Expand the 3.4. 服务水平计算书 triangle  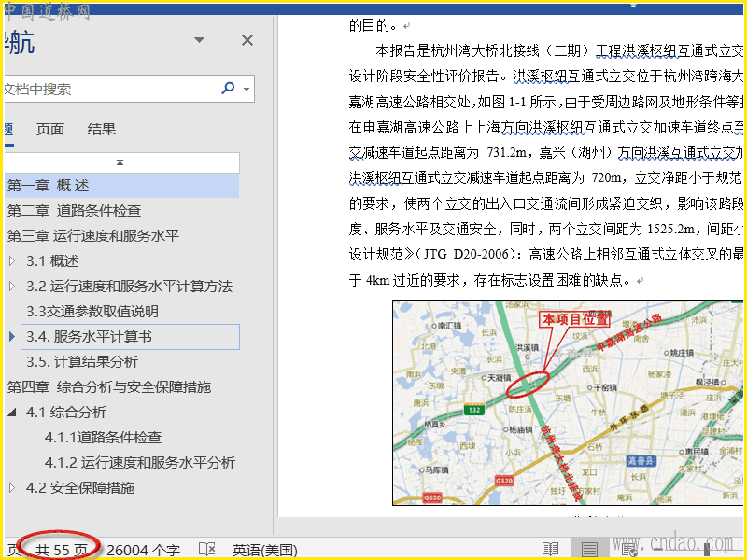(12, 336)
